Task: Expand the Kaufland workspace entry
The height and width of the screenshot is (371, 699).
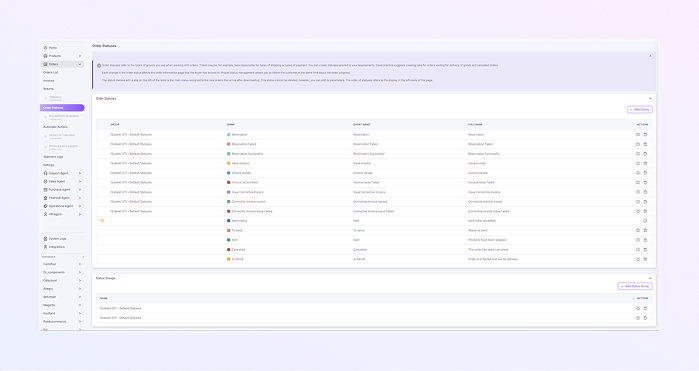Action: point(80,313)
